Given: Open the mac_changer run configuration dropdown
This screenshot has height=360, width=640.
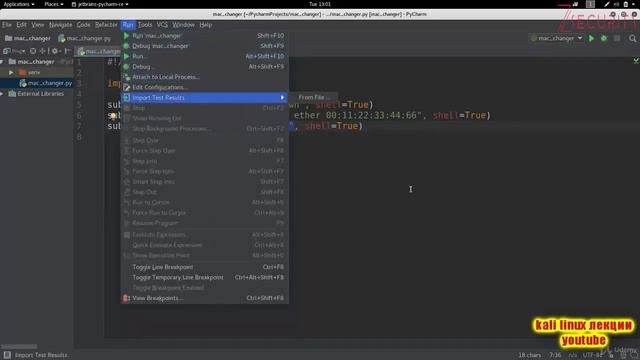Looking at the screenshot, I should pyautogui.click(x=556, y=38).
